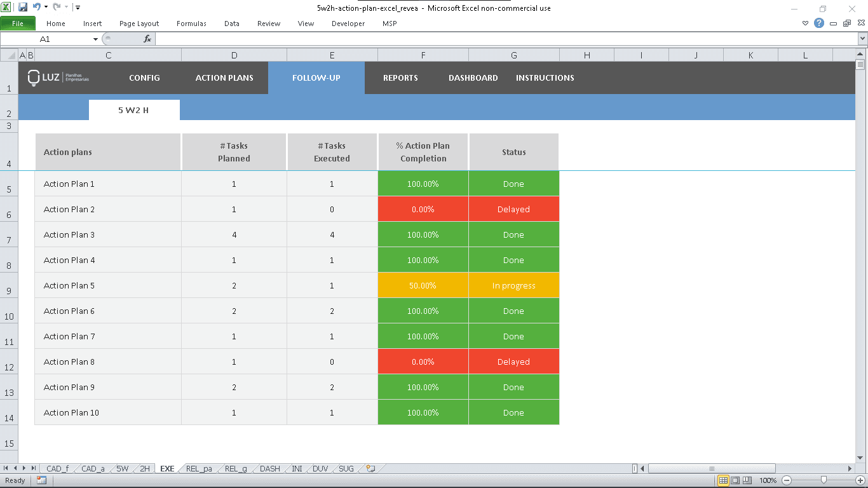Switch to the DUV sheet tab

point(320,468)
